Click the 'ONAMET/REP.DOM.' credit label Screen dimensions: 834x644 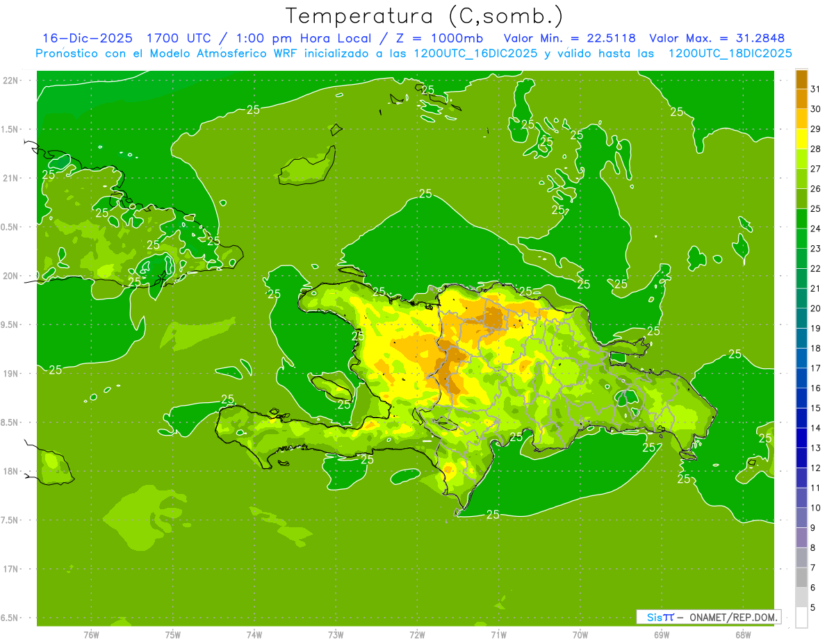coord(733,617)
